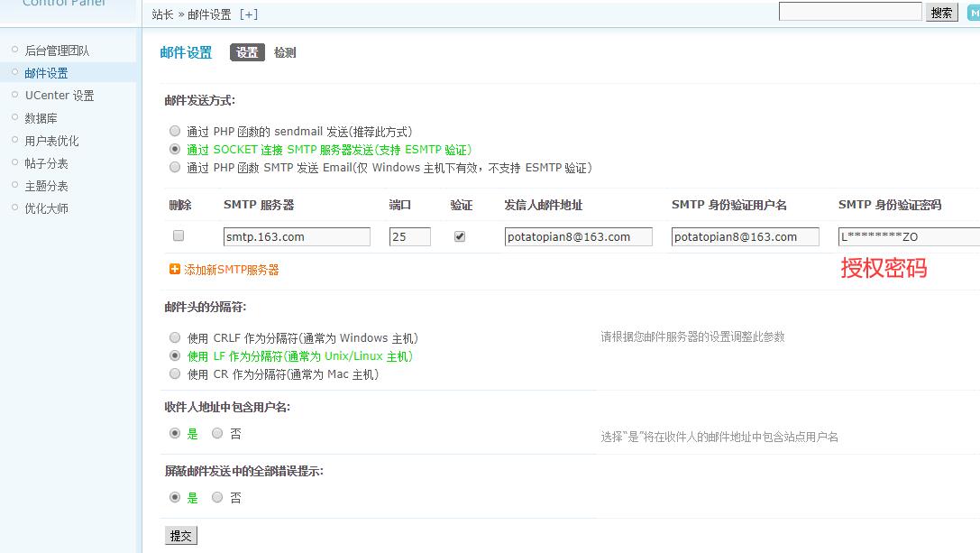The height and width of the screenshot is (553, 980).
Task: Switch to the 检测 tab
Action: coord(285,52)
